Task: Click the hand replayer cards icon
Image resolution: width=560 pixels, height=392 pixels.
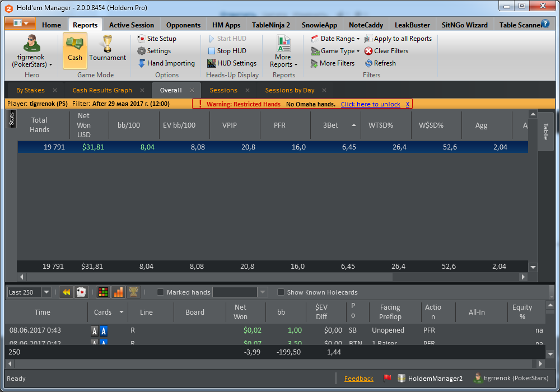Action: (81, 292)
